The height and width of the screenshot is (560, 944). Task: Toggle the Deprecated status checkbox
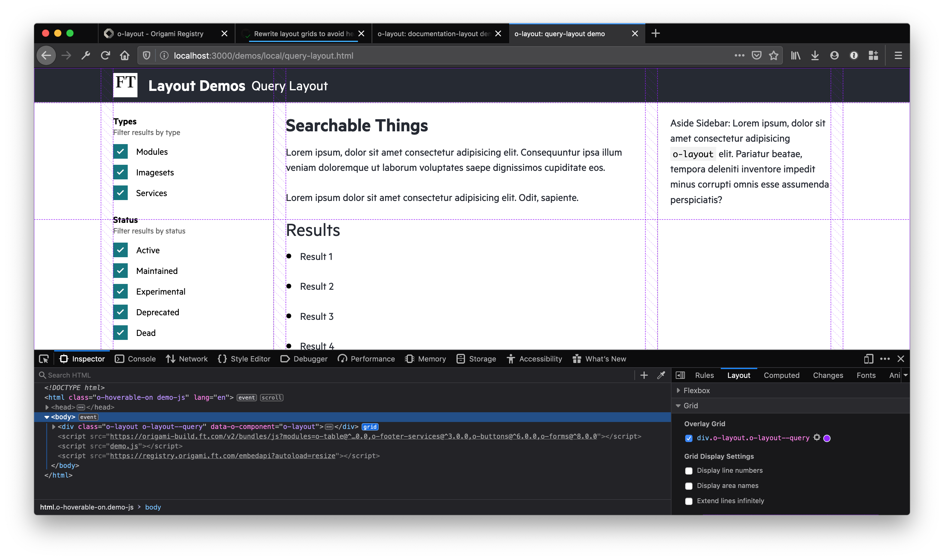click(120, 312)
